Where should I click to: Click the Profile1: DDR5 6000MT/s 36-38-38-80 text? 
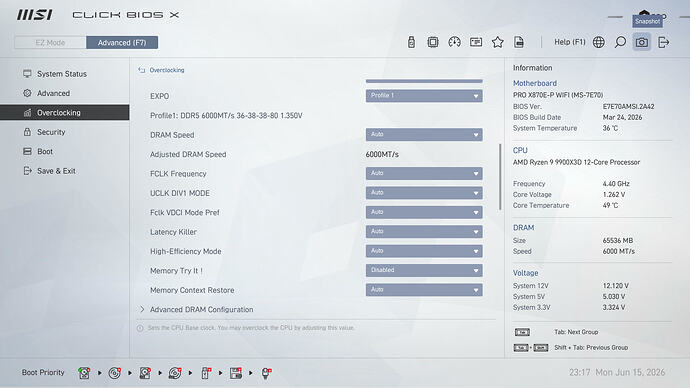[226, 116]
